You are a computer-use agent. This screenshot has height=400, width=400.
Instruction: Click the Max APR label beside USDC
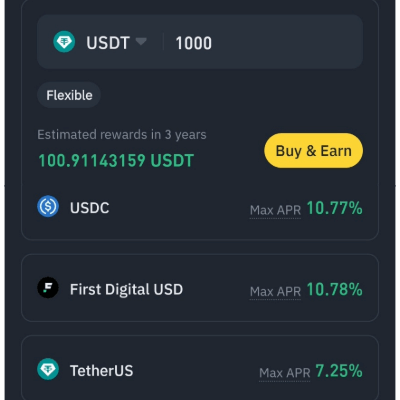[275, 210]
